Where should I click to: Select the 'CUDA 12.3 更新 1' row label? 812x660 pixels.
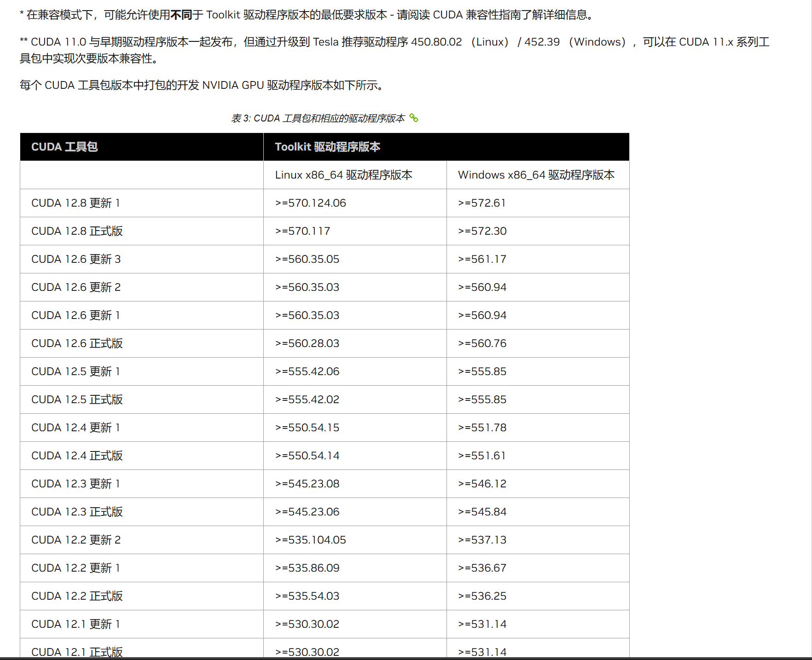76,484
